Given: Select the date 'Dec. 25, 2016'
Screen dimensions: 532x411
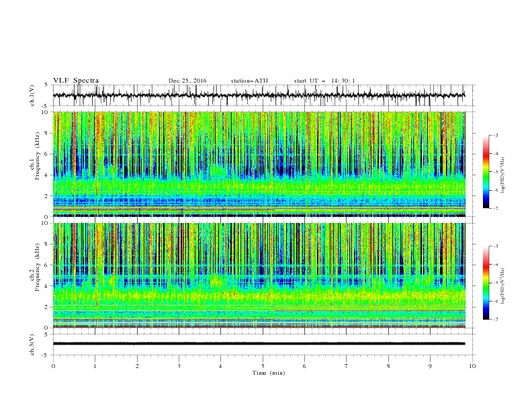Looking at the screenshot, I should (187, 81).
